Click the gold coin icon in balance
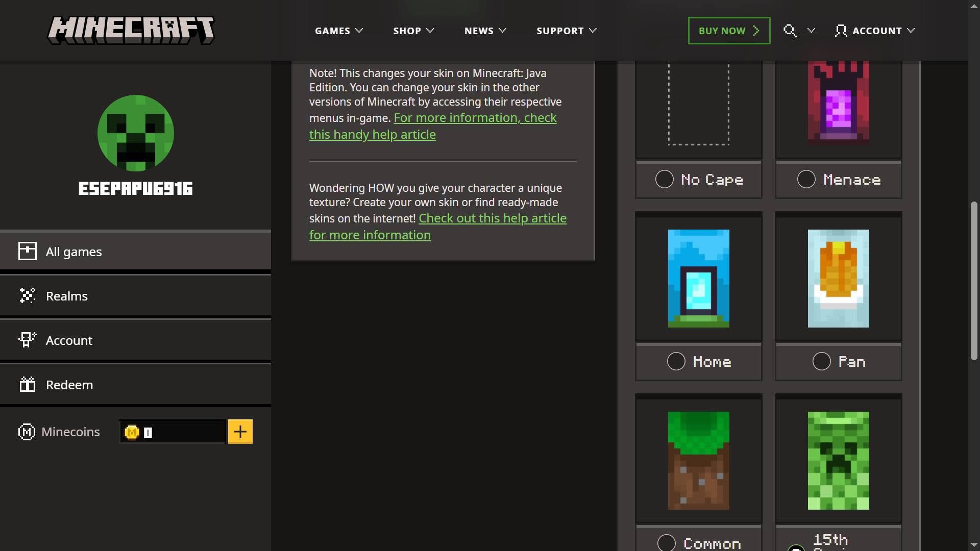 point(132,432)
